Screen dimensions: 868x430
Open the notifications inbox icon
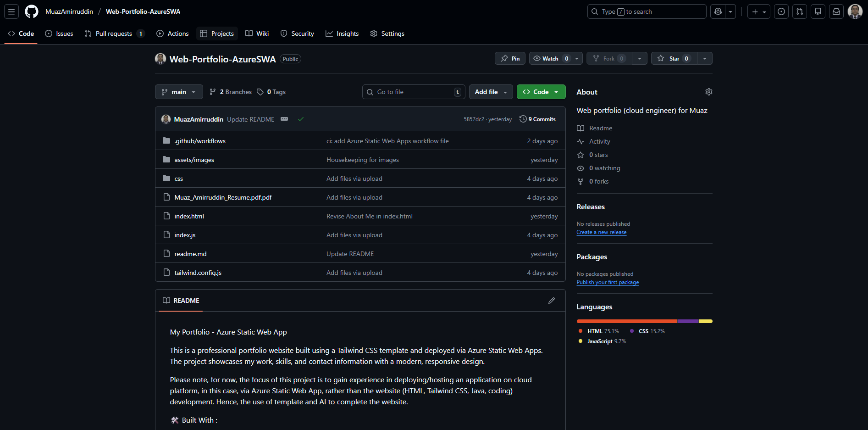836,11
